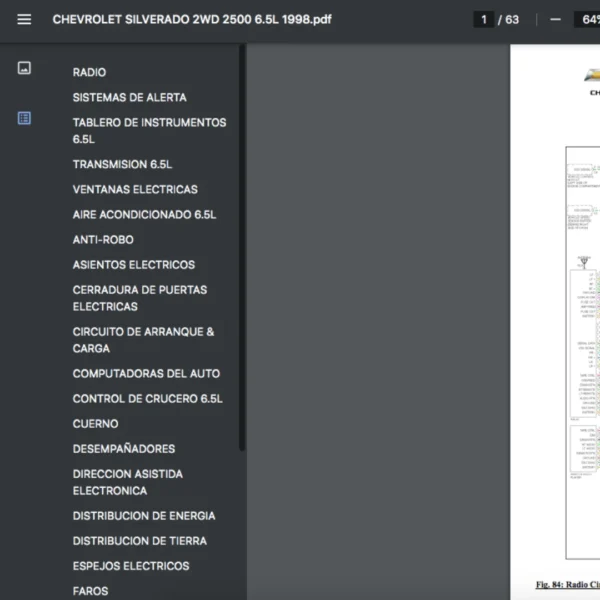Click the zoom out minus button
600x600 pixels.
tap(555, 19)
